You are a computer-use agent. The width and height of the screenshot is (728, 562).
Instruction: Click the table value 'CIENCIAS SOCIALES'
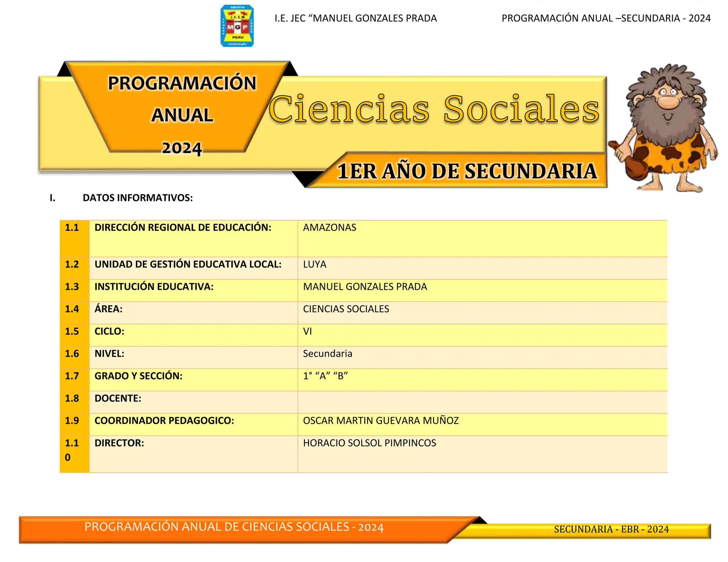346,309
